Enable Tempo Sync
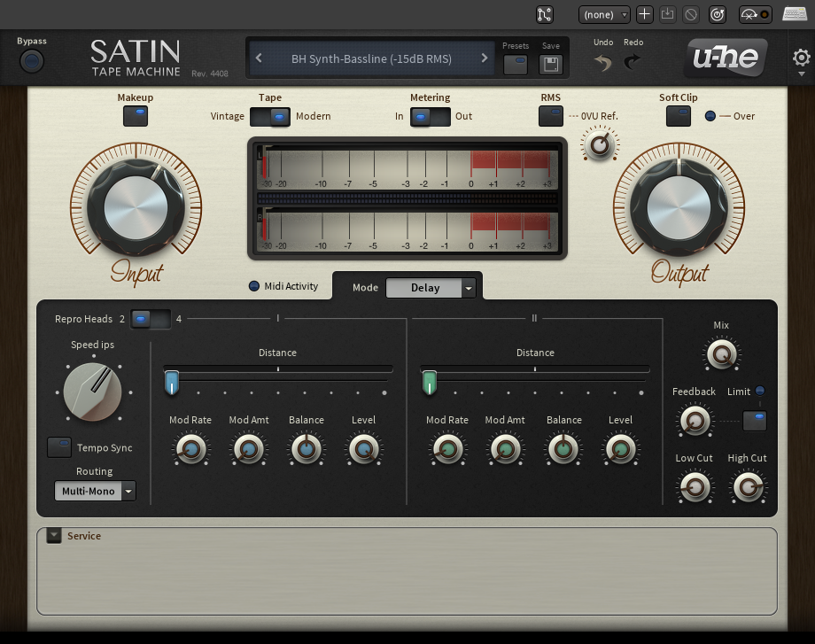This screenshot has height=644, width=815. (x=59, y=447)
